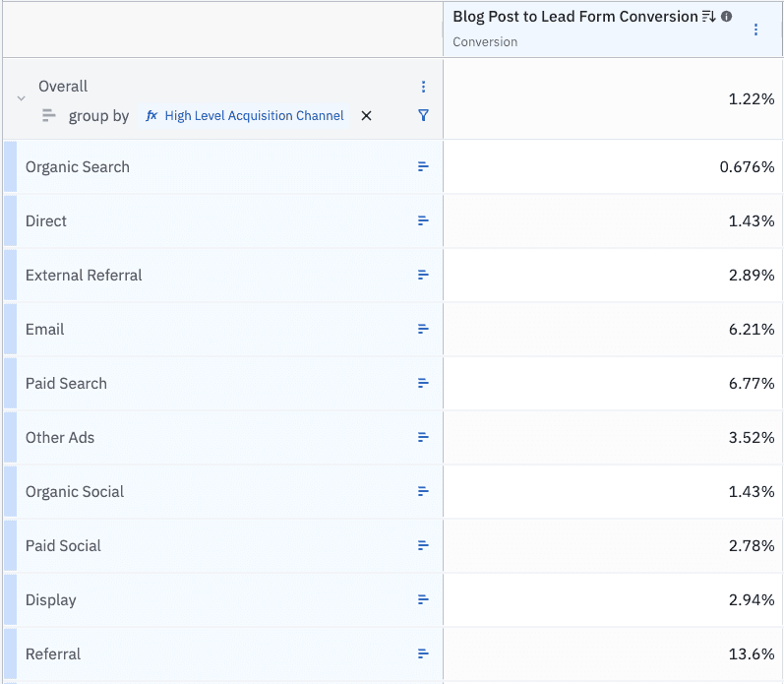This screenshot has height=684, width=784.
Task: Click the filter funnel icon
Action: point(423,115)
